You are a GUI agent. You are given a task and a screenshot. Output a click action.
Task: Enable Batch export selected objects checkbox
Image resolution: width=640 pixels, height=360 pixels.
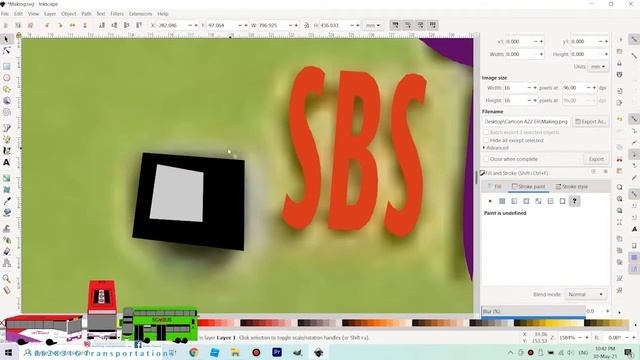[486, 132]
